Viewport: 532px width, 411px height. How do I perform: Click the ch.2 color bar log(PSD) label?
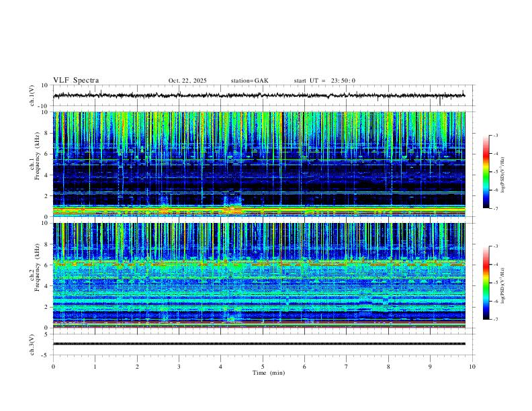tap(504, 285)
